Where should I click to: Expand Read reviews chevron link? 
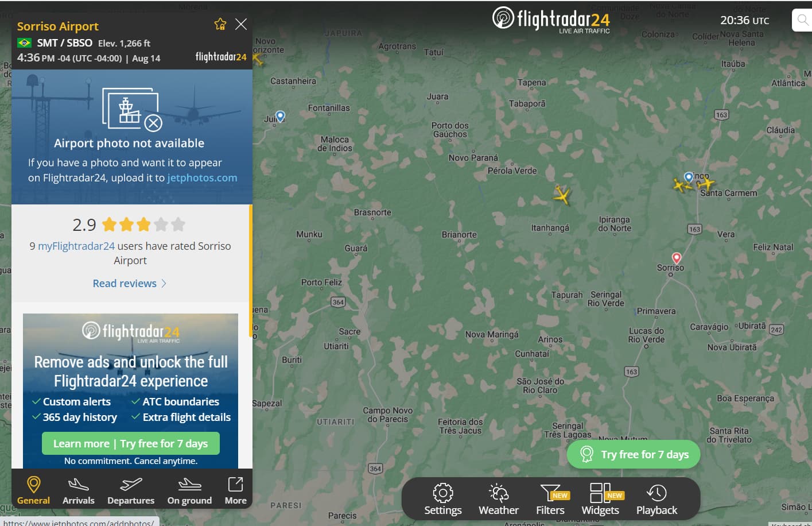coord(130,283)
